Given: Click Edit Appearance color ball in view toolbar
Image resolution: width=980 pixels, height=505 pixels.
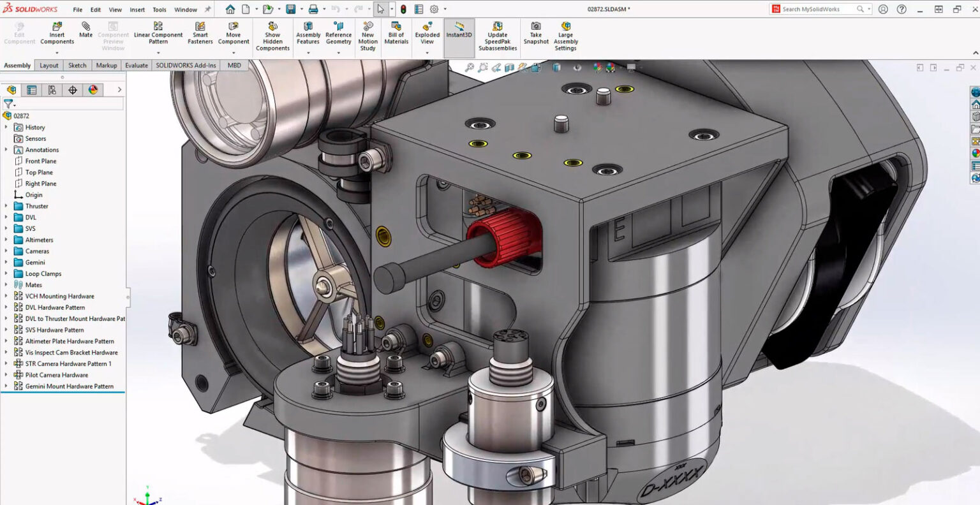Looking at the screenshot, I should coord(597,67).
